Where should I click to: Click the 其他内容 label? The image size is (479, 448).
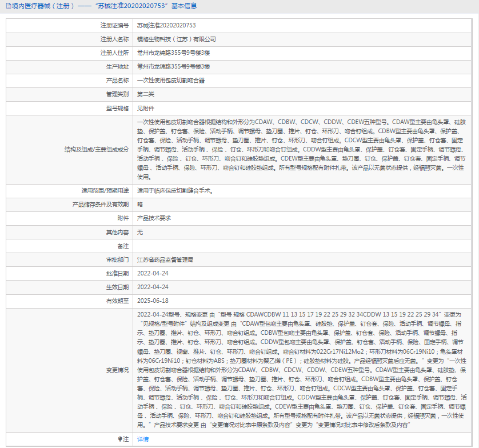(x=117, y=233)
